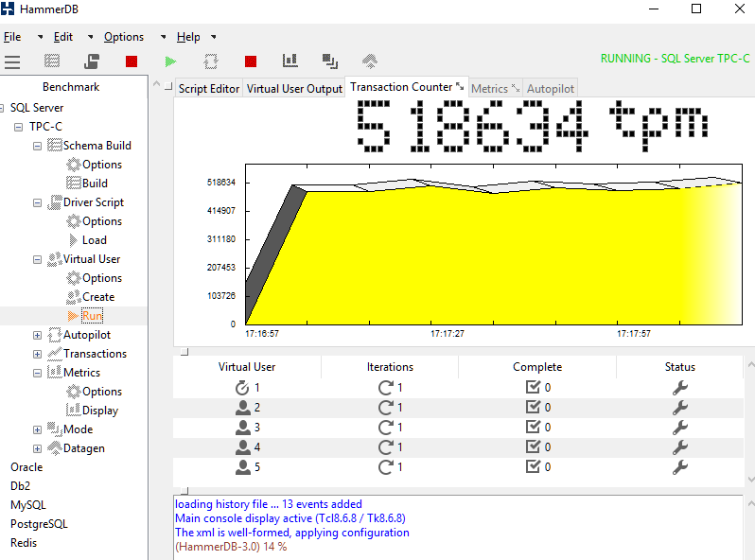The width and height of the screenshot is (755, 560).
Task: Select Display under Metrics
Action: point(100,411)
